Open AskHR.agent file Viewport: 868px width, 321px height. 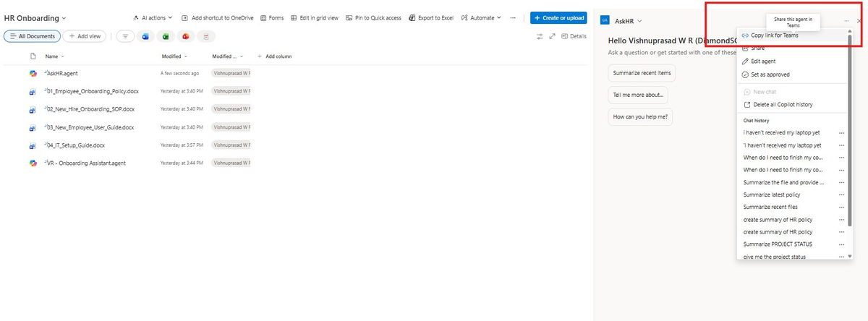pos(62,73)
